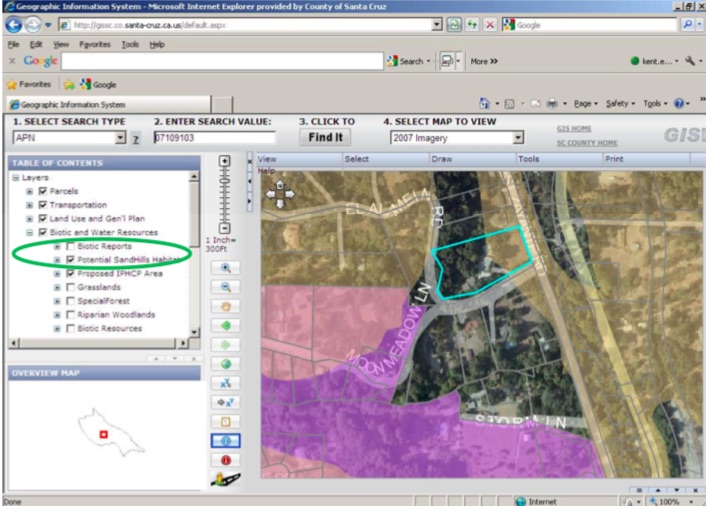706x506 pixels.
Task: Open the Favorites menu in menu bar
Action: pos(95,45)
